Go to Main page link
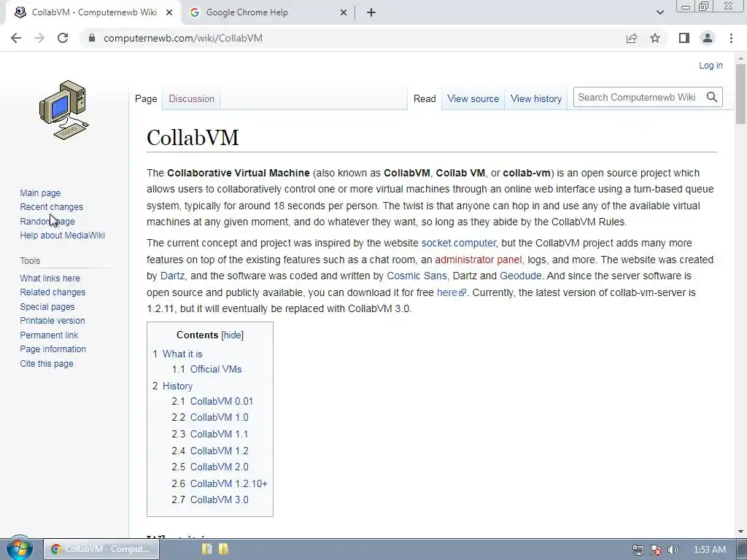Screen dimensions: 747x560 tap(40, 192)
